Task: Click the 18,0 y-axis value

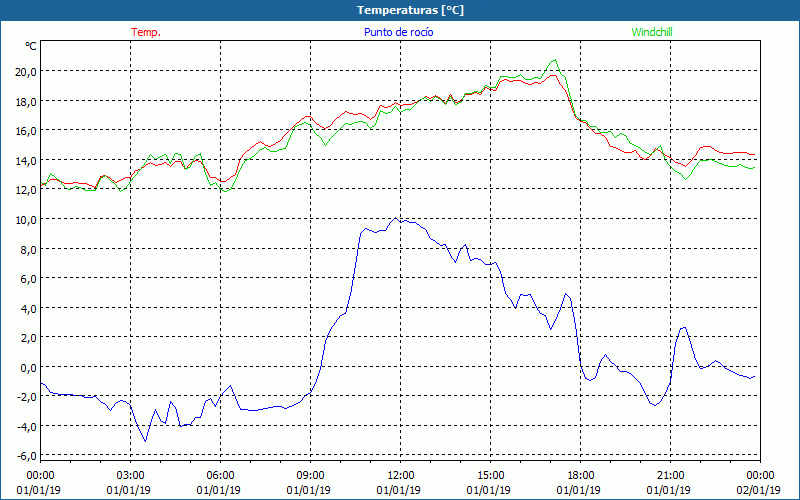Action: 25,101
